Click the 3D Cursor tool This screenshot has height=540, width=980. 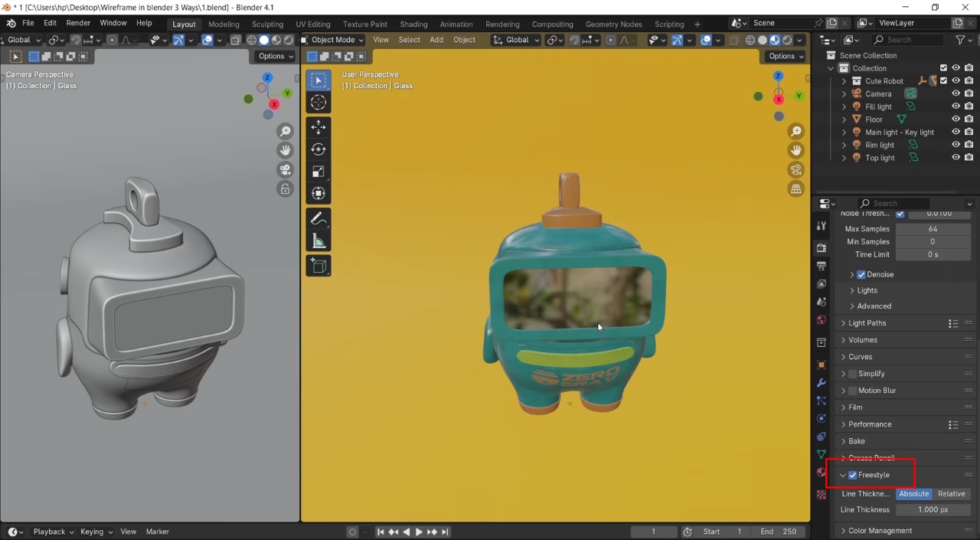coord(318,103)
